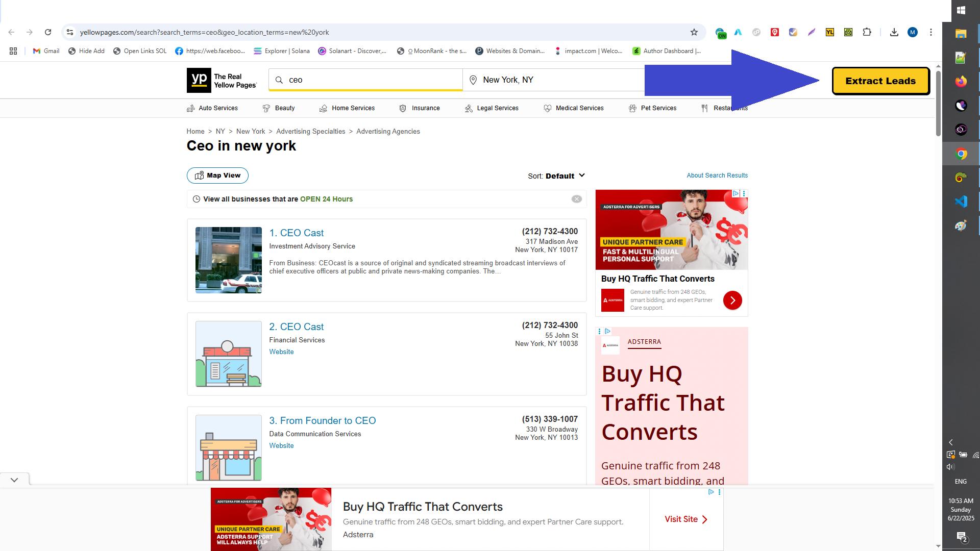Open Firefox from the taskbar
The width and height of the screenshot is (980, 551).
click(x=961, y=81)
